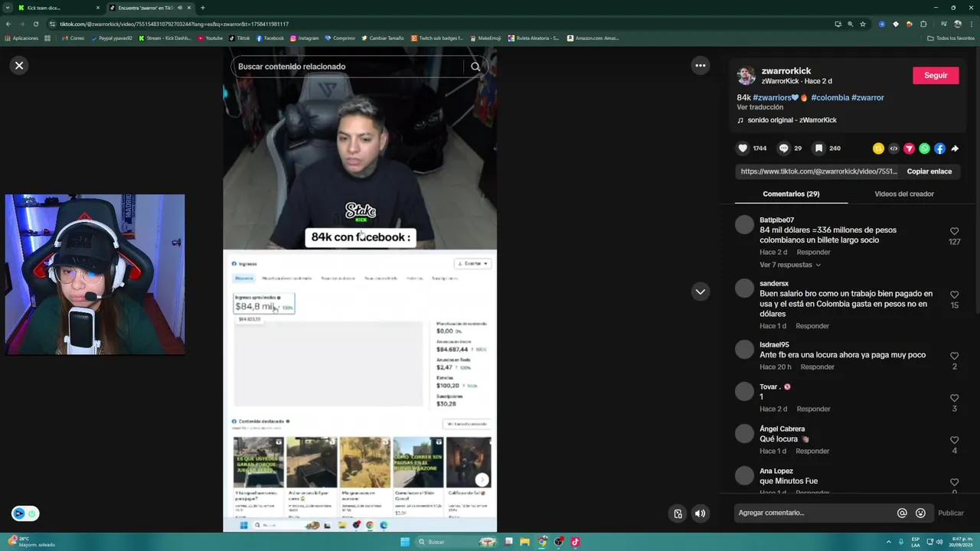Click Batipibe07's commenter avatar
980x551 pixels.
(744, 225)
